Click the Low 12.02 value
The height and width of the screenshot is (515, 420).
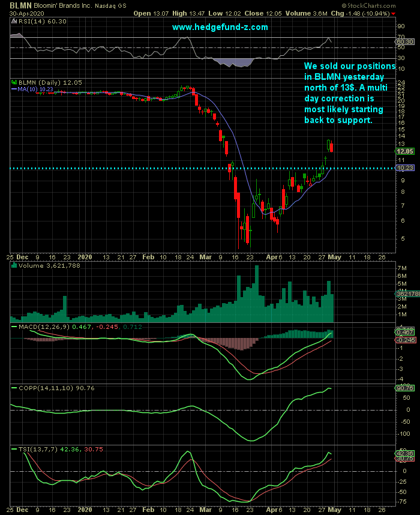[224, 13]
